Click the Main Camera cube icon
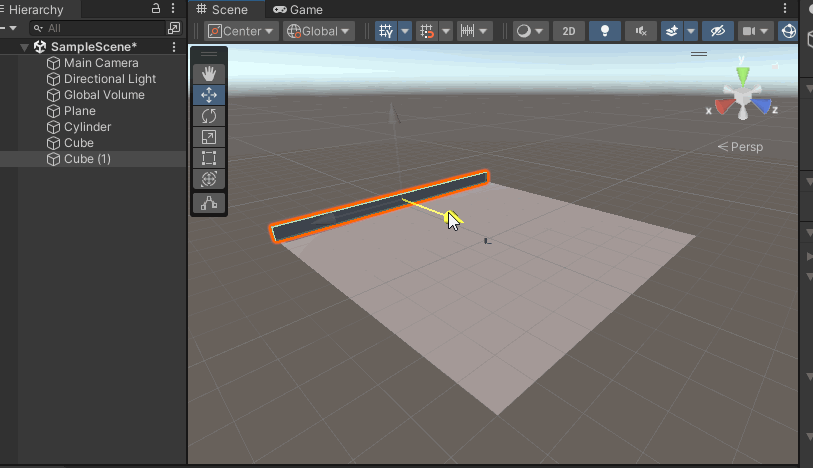The image size is (813, 468). click(x=53, y=63)
